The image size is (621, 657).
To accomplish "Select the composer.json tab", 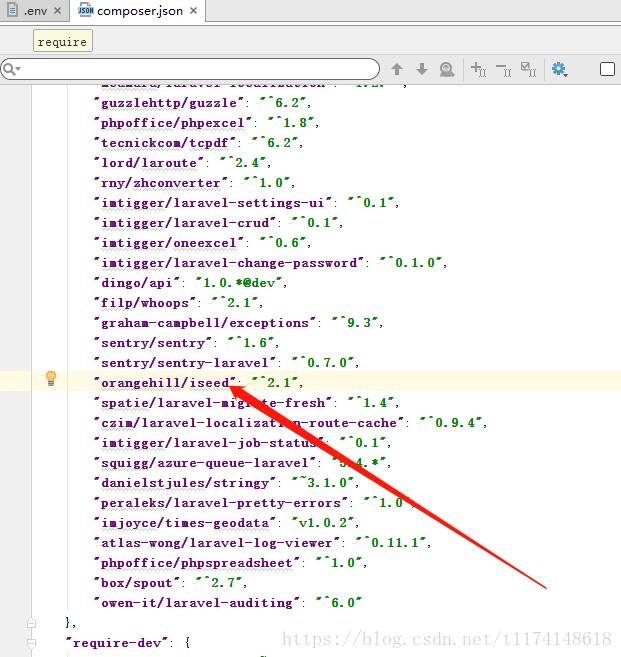I will coord(136,11).
